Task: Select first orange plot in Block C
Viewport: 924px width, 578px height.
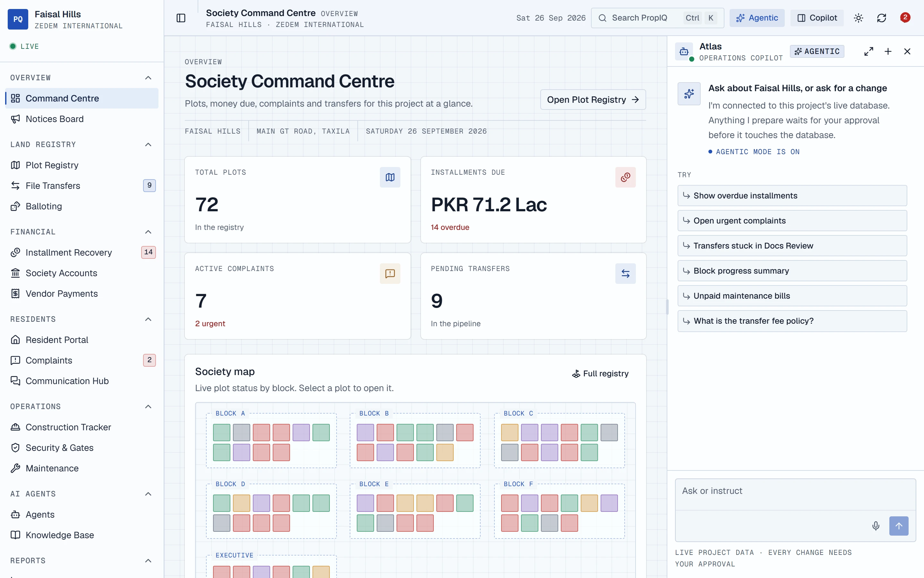Action: point(510,432)
